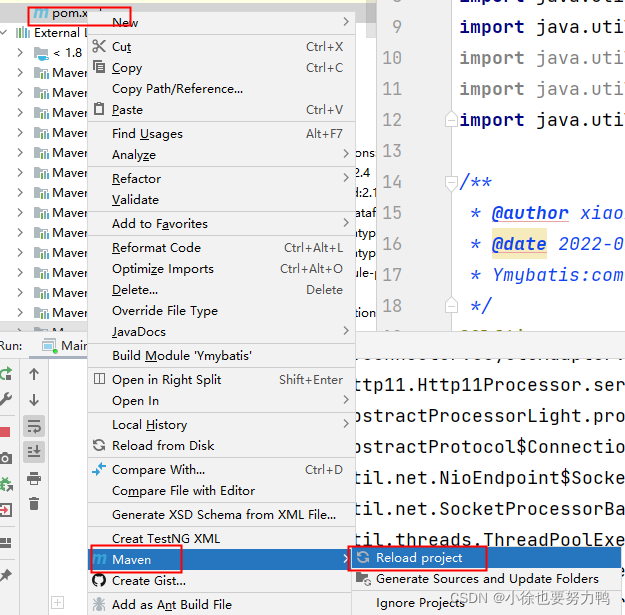Collapse Javadoc fold marker at line 14
Viewport: 625px width, 615px height.
click(x=451, y=183)
